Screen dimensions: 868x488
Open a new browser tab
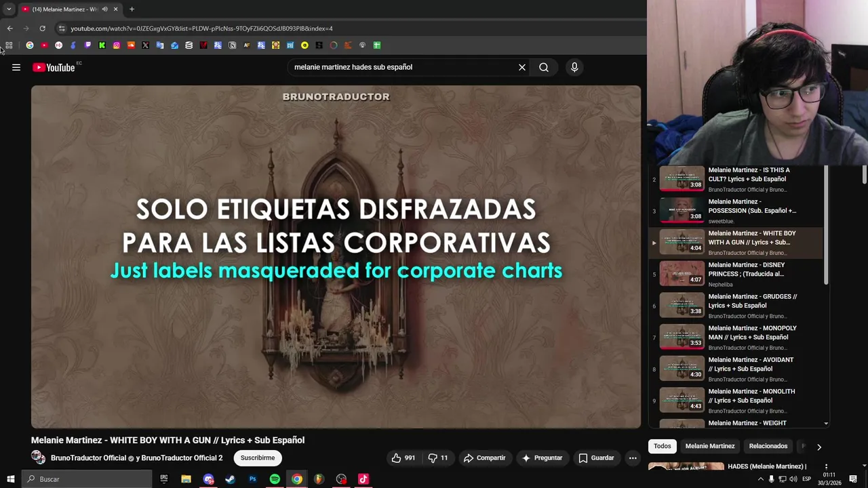[x=132, y=9]
